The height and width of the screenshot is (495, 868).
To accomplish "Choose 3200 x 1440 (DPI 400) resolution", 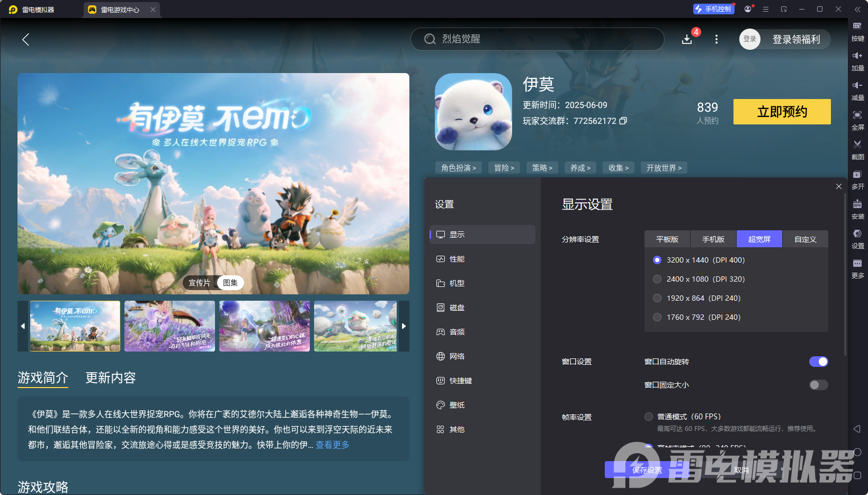I will click(x=657, y=260).
